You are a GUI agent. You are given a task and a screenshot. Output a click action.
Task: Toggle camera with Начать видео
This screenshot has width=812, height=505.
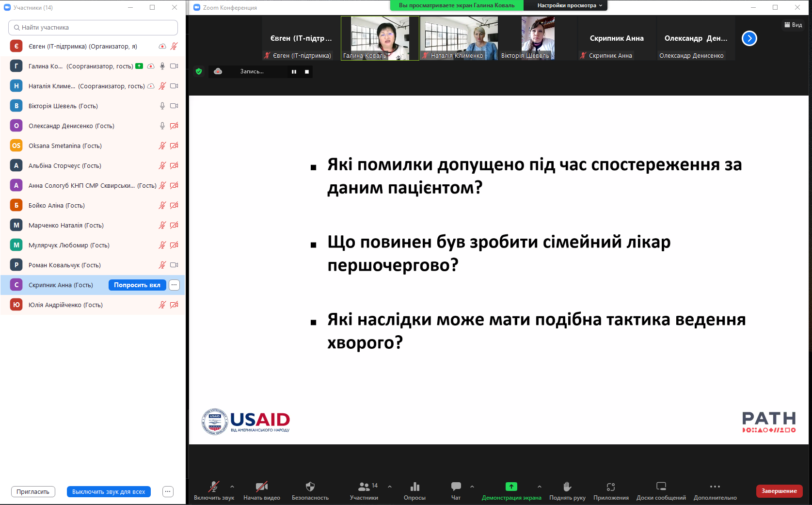coord(262,487)
